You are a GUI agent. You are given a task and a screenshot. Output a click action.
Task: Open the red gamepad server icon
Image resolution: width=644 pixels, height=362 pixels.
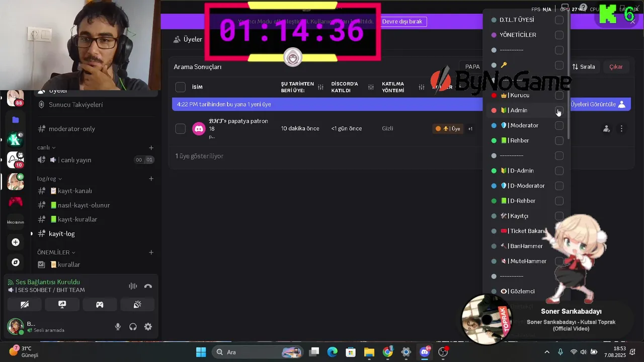[x=16, y=202]
